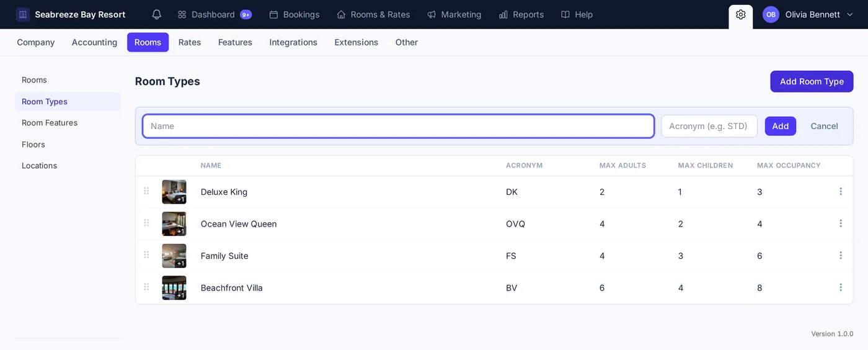868x350 pixels.
Task: Open the Marketing section
Action: pos(454,14)
